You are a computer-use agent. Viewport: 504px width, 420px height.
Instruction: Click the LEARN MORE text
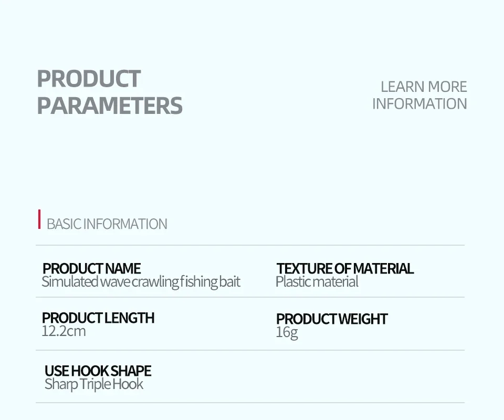coord(423,87)
